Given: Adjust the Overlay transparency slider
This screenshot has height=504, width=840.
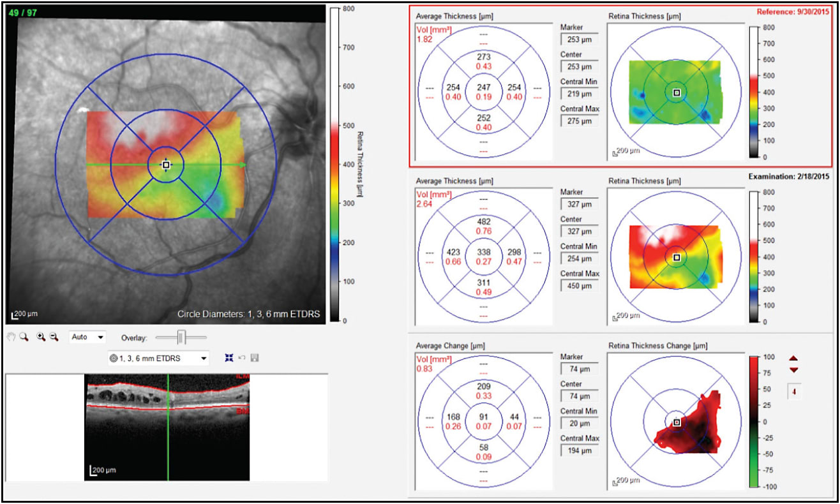Looking at the screenshot, I should tap(180, 337).
